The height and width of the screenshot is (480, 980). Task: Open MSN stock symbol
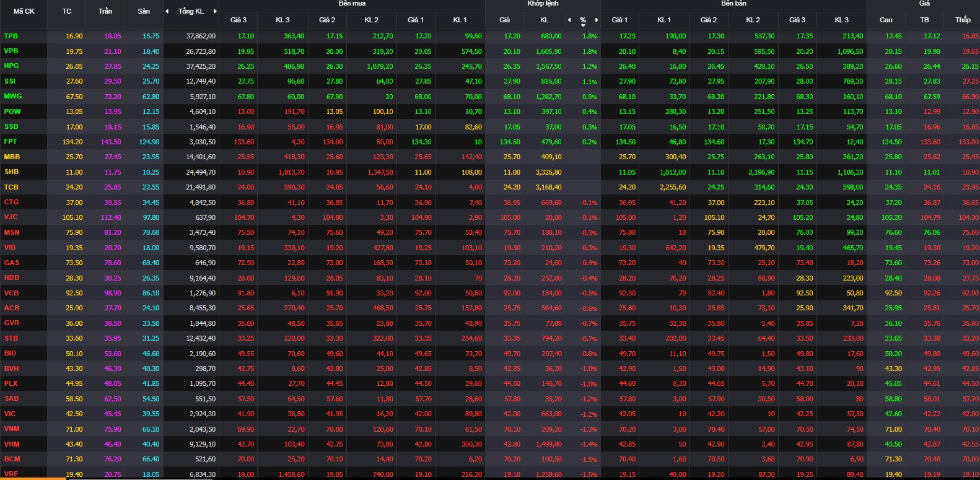pos(12,232)
